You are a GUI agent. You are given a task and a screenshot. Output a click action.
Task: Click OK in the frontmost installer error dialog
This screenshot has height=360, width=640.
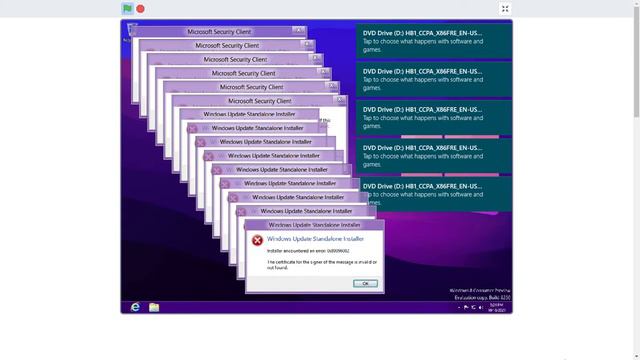[x=365, y=283]
